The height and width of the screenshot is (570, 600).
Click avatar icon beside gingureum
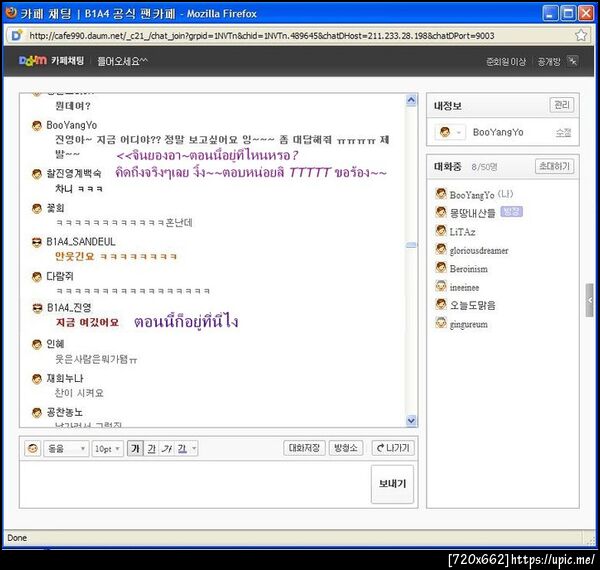[441, 323]
